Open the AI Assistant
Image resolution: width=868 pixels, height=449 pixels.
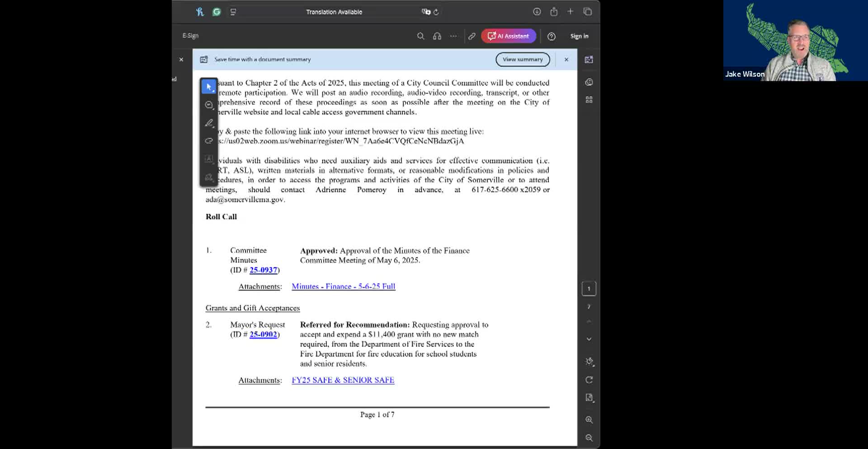click(509, 36)
